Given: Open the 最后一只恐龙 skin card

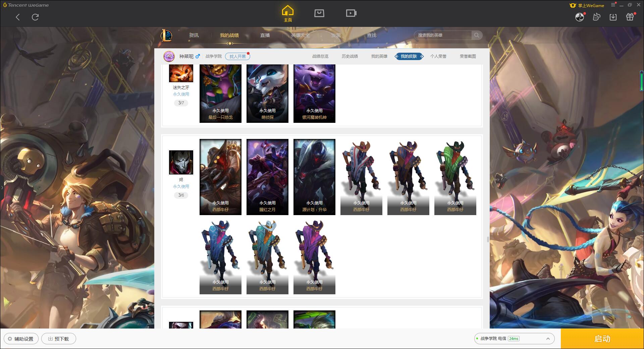Looking at the screenshot, I should pos(220,93).
